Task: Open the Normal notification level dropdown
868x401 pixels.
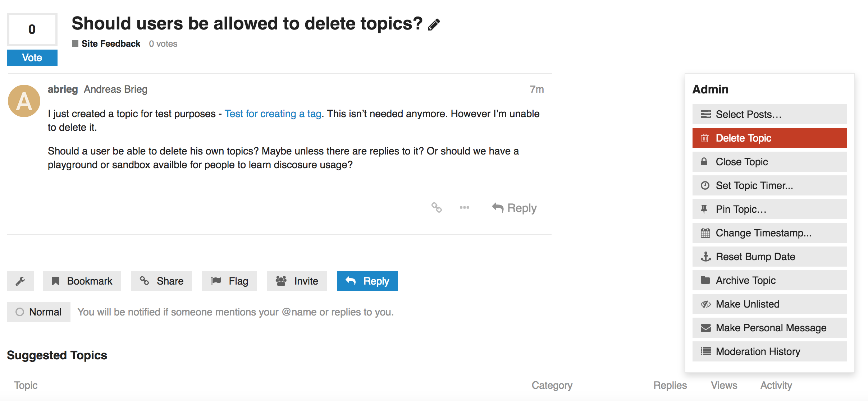Action: point(39,312)
